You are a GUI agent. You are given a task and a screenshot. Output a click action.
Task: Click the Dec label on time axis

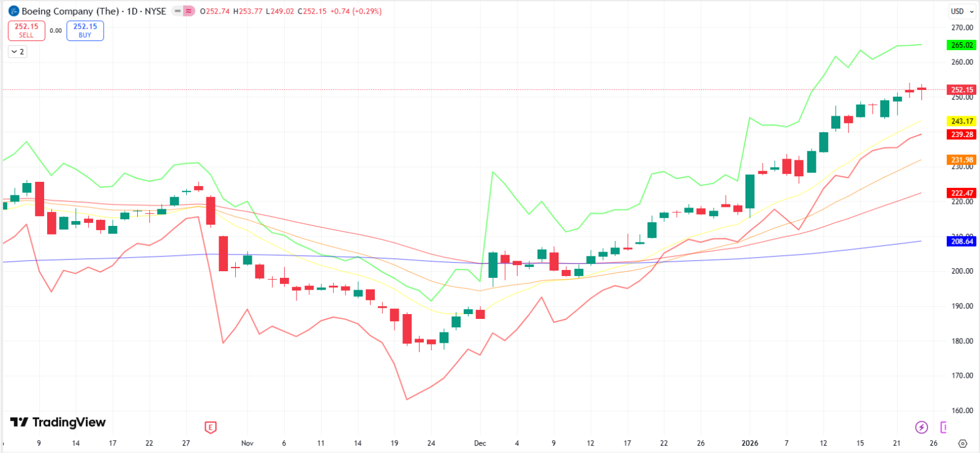point(480,443)
